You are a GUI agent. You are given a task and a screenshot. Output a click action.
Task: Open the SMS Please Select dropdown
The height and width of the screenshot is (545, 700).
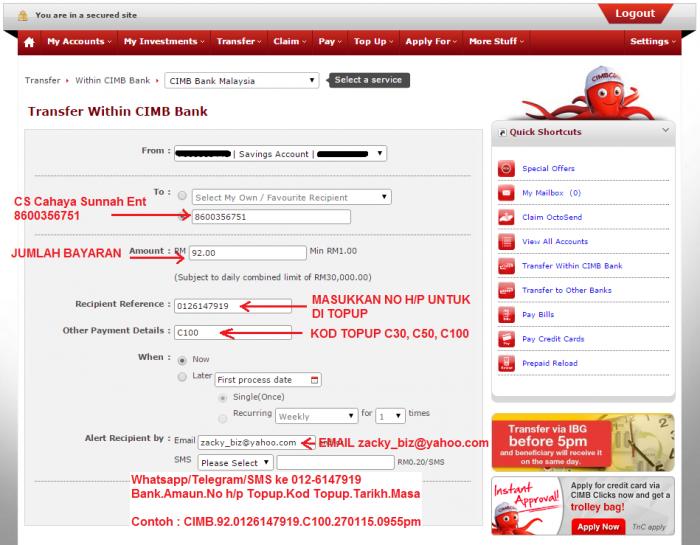coord(235,462)
